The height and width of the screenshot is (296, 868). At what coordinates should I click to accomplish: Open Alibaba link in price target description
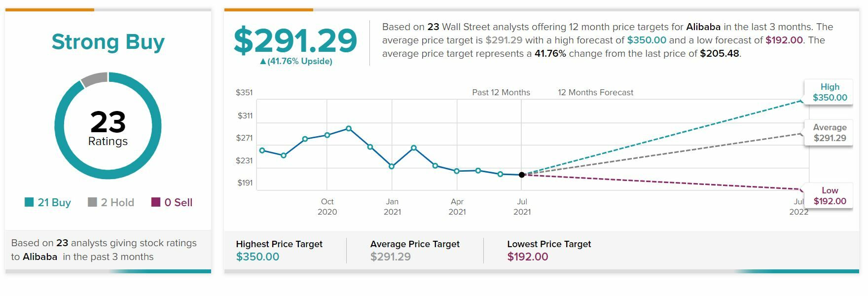pos(703,27)
